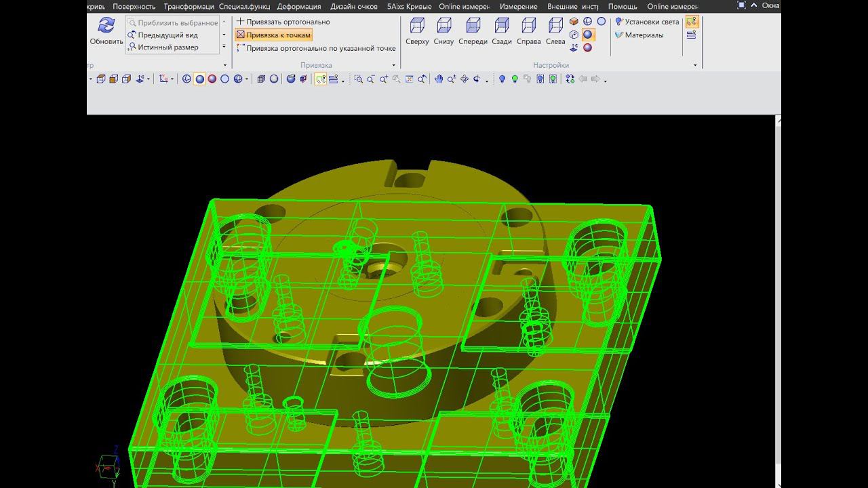Image resolution: width=868 pixels, height=488 pixels.
Task: Open the dropdown beside the toolbar coordinate icon
Action: [172, 79]
